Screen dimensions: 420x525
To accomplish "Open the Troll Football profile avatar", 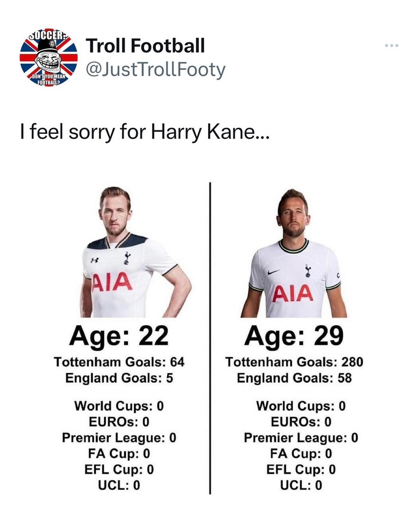I will 48,57.
